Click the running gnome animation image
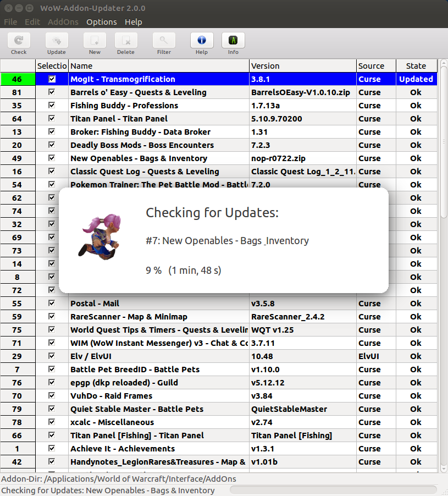 click(x=101, y=236)
